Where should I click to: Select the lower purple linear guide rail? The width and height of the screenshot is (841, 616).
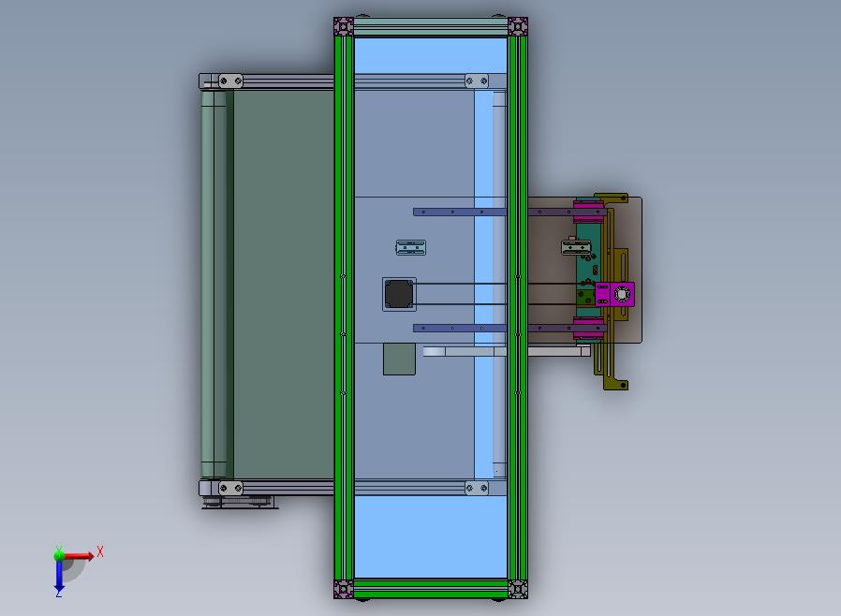509,328
